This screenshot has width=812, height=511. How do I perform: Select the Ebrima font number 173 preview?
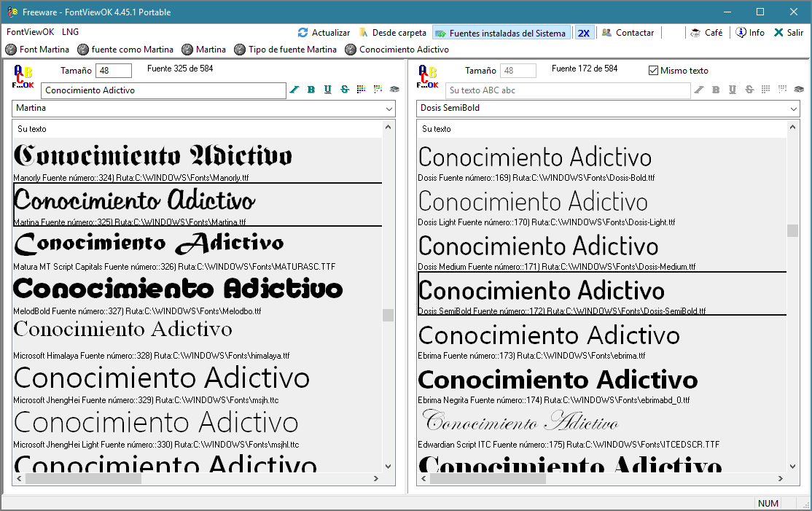click(602, 338)
